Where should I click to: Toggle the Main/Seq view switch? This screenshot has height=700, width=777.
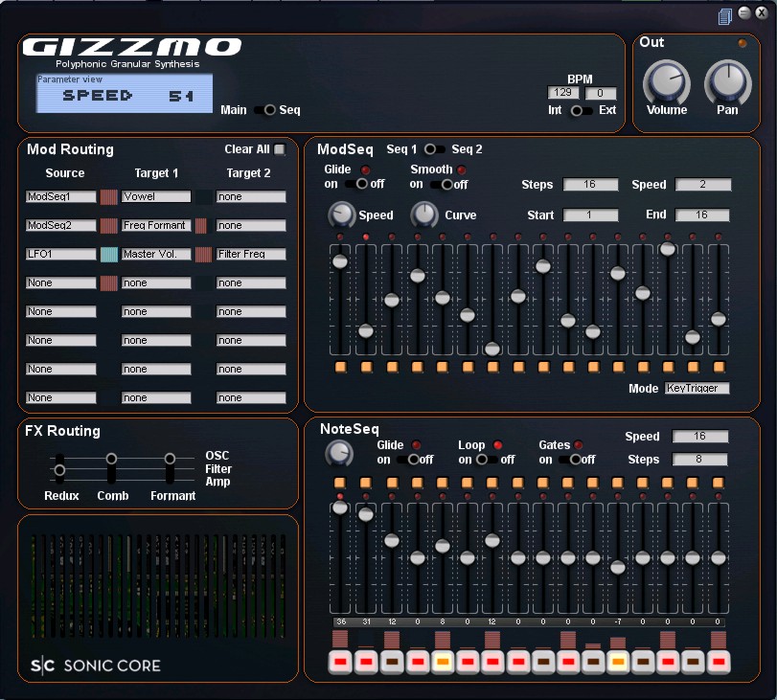point(264,110)
